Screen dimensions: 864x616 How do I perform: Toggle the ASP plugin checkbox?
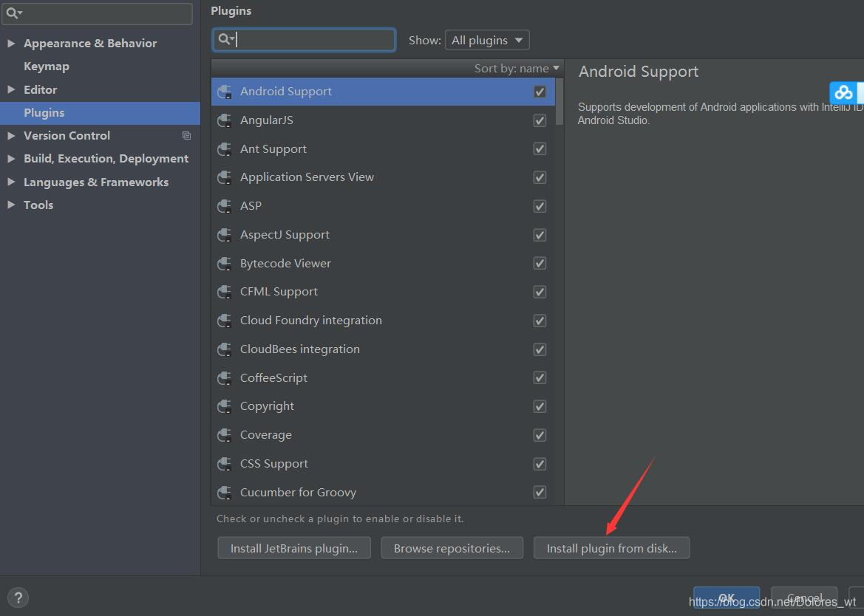(540, 206)
